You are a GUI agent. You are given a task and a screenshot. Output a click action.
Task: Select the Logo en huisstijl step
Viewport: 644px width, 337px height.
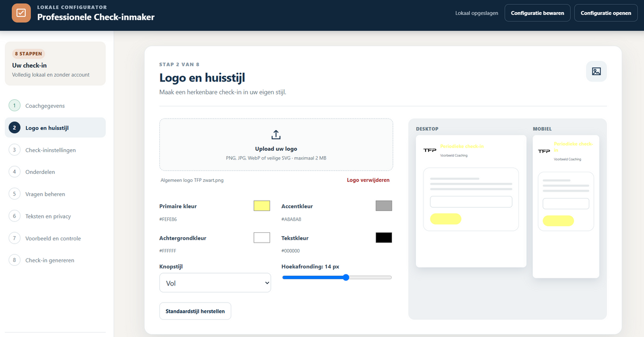55,128
